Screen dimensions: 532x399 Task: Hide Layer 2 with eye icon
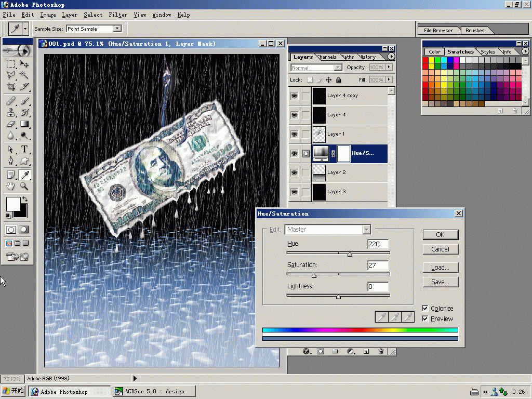tap(294, 172)
